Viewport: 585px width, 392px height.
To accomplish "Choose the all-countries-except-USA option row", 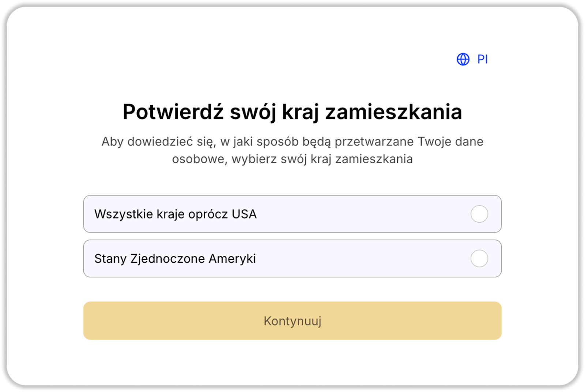I will click(x=292, y=214).
